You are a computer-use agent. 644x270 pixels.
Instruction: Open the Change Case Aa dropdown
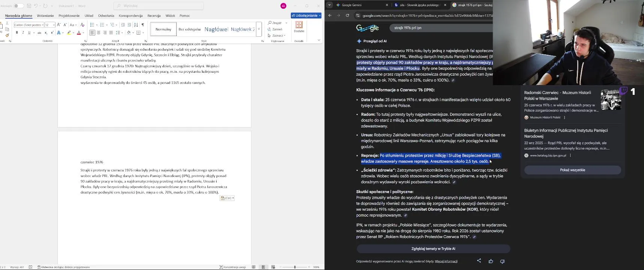pos(73,25)
